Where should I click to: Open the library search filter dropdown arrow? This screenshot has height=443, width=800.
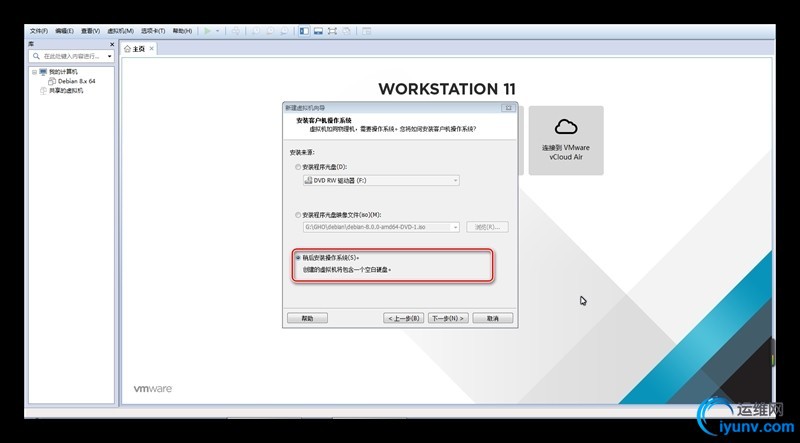(x=110, y=56)
